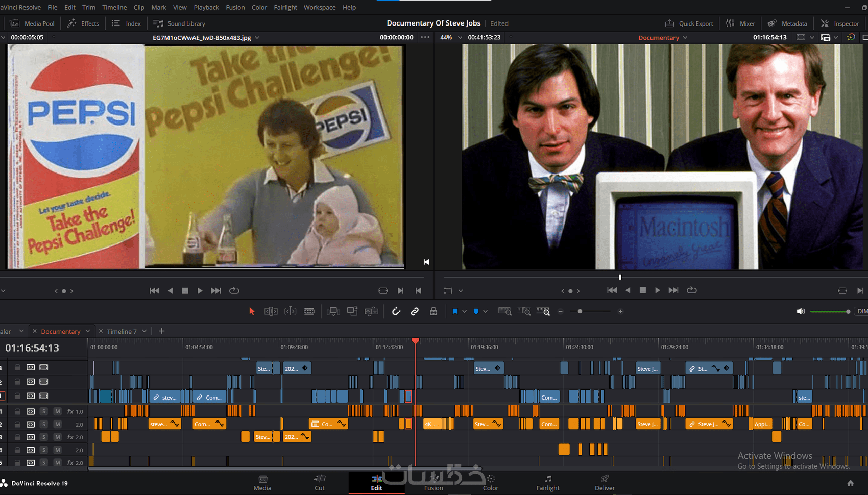Viewport: 868px width, 495px height.
Task: Mute audio with the speaker icon
Action: point(801,311)
